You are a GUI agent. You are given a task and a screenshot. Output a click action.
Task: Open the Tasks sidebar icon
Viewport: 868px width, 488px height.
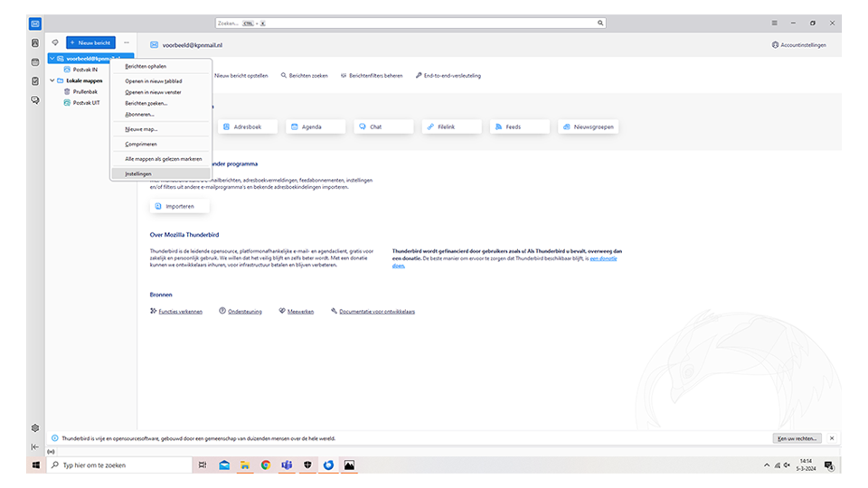pyautogui.click(x=35, y=80)
